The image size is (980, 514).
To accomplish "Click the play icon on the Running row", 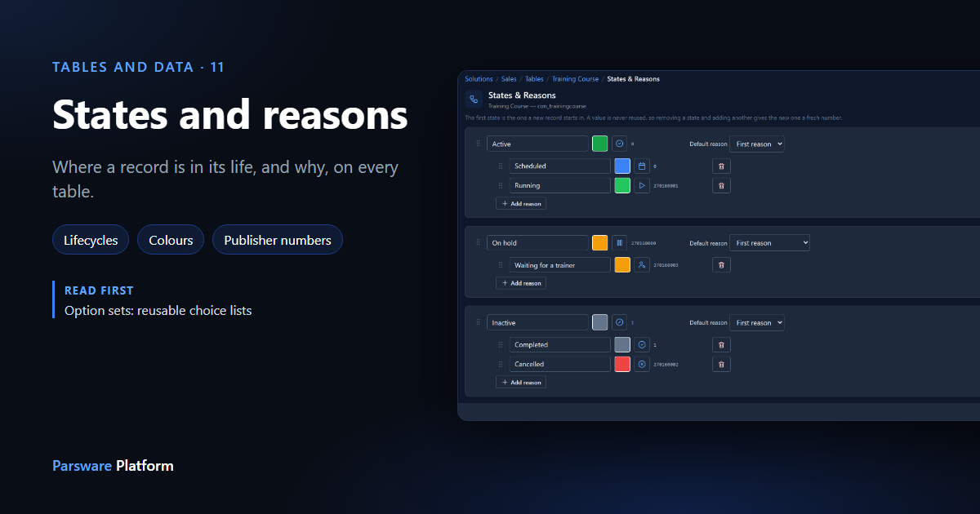I will [x=642, y=185].
